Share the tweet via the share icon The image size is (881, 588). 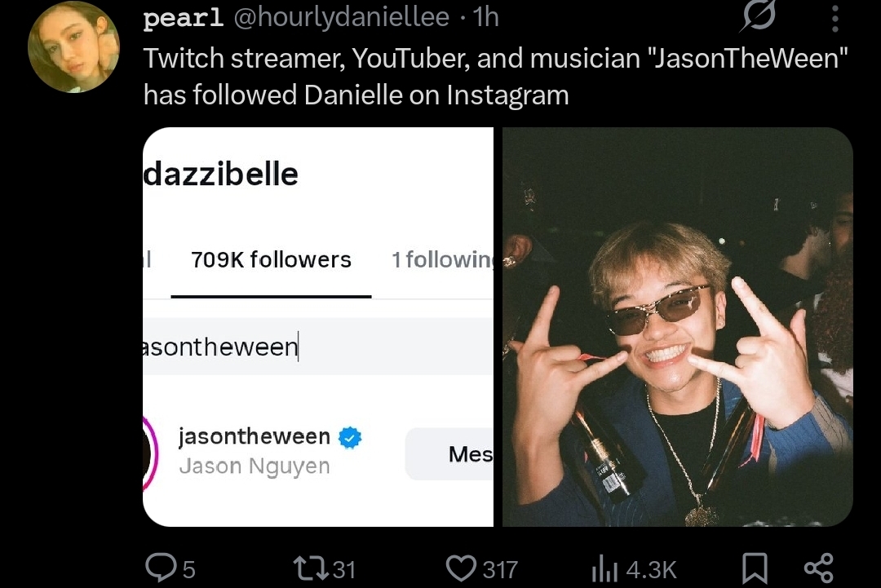click(819, 568)
